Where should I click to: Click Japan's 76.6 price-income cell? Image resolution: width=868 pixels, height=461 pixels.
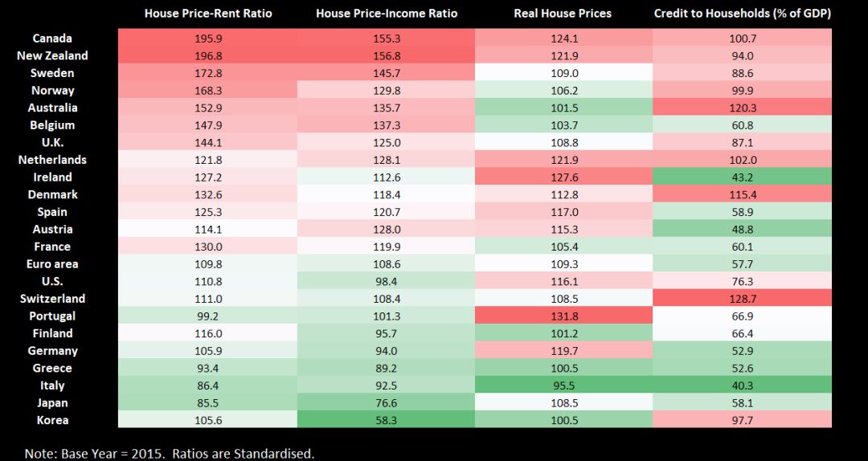tap(387, 403)
